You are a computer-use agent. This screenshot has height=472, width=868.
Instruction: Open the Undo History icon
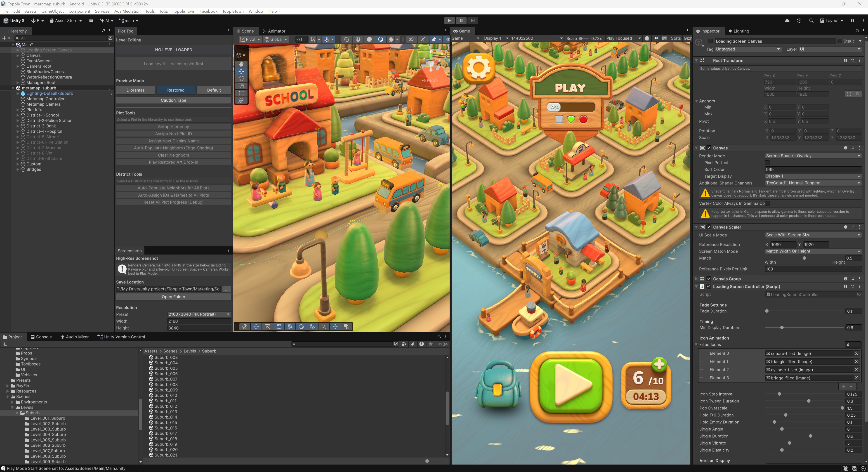(799, 21)
